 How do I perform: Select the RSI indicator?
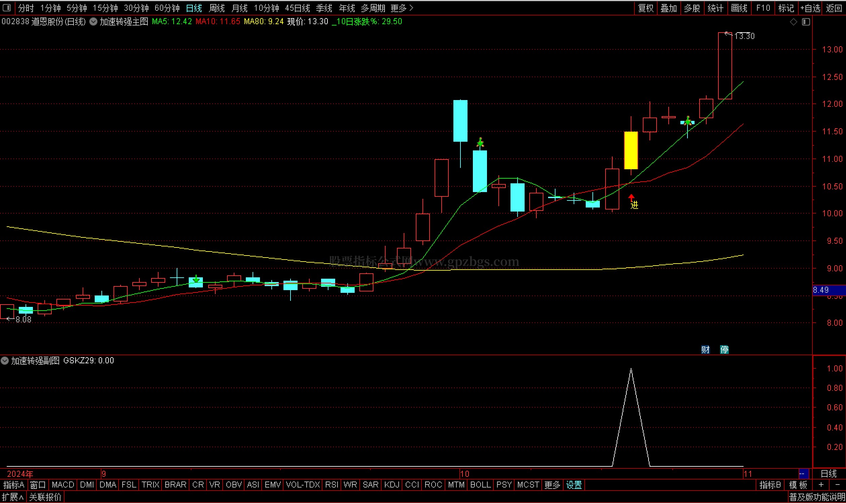tap(331, 486)
